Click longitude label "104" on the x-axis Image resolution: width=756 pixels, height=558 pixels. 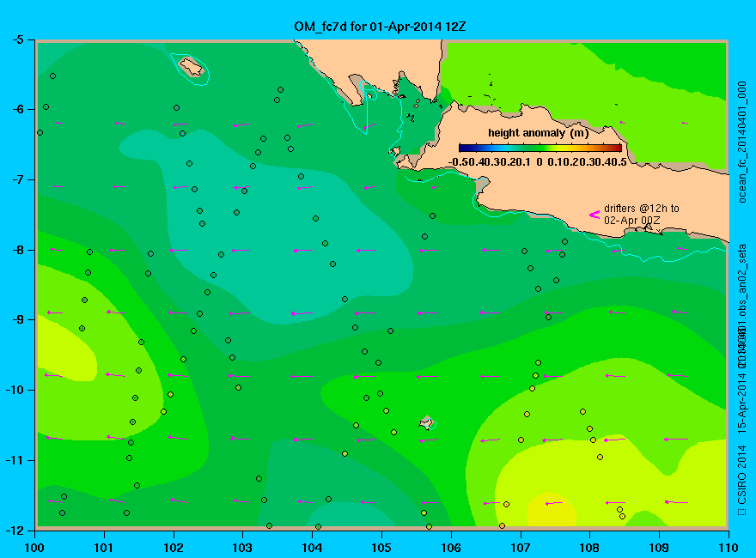312,548
